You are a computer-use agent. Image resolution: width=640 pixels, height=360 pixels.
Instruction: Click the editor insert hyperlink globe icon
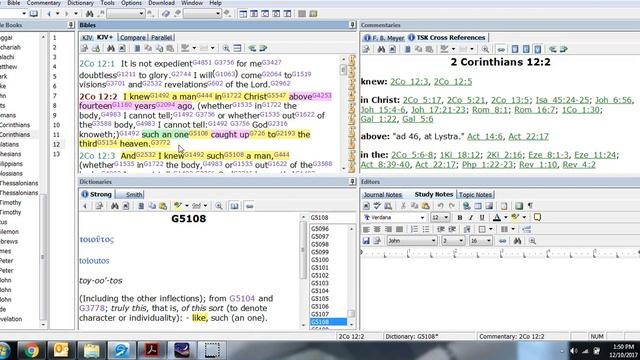[x=467, y=206]
